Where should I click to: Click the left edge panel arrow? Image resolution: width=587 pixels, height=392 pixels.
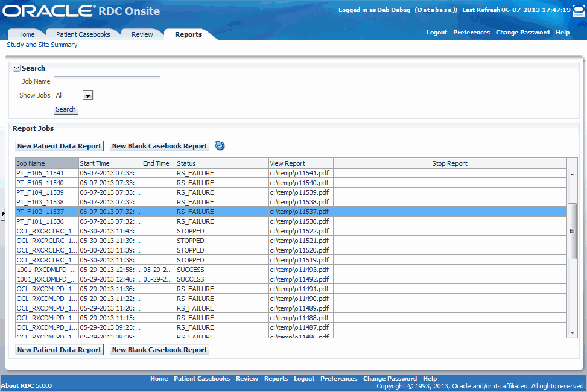(x=4, y=213)
